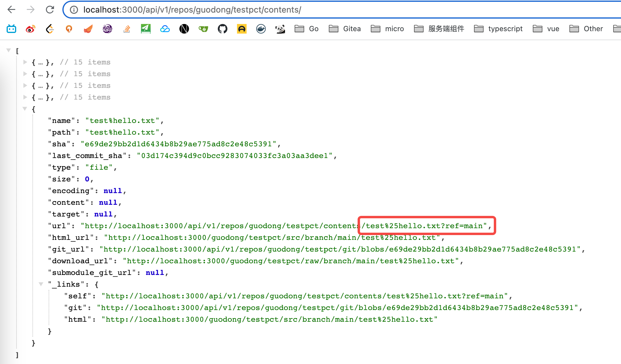The image size is (621, 364).
Task: Go back to the previous page
Action: [11, 10]
